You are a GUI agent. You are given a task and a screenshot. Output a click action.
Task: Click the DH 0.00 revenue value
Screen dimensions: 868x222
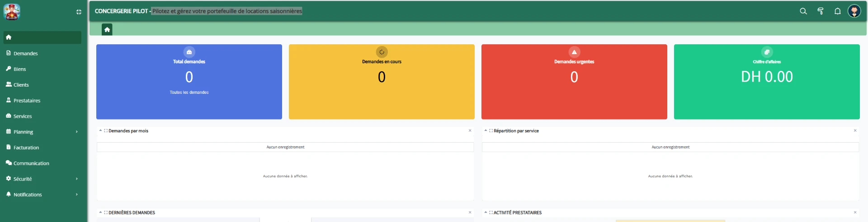[x=767, y=77]
